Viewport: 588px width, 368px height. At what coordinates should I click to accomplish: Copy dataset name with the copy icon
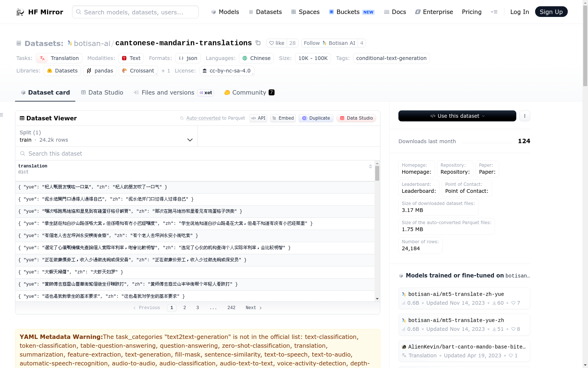point(258,43)
